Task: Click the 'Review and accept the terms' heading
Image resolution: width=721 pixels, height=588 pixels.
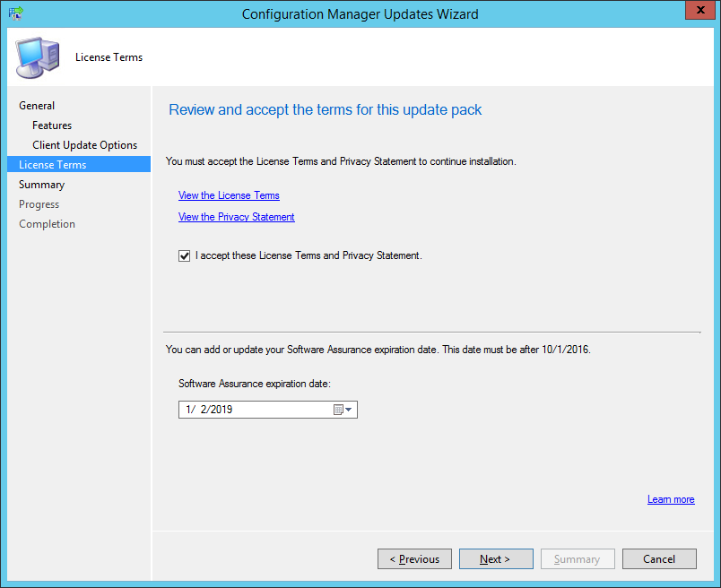Action: point(326,110)
